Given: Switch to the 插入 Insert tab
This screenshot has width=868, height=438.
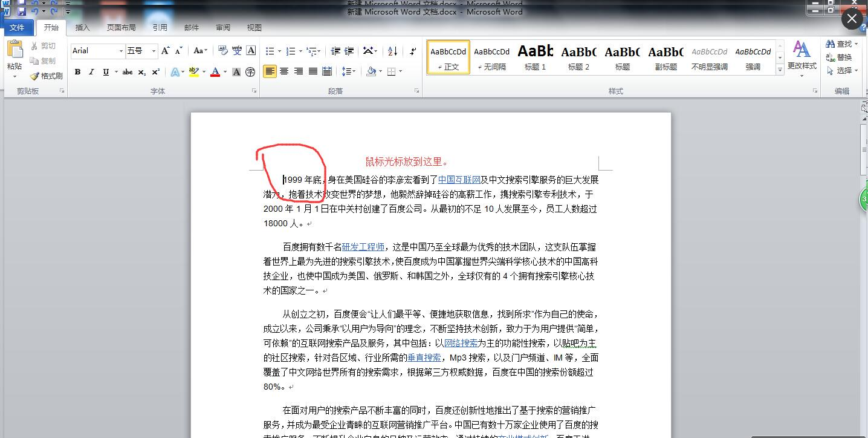Looking at the screenshot, I should [x=82, y=28].
